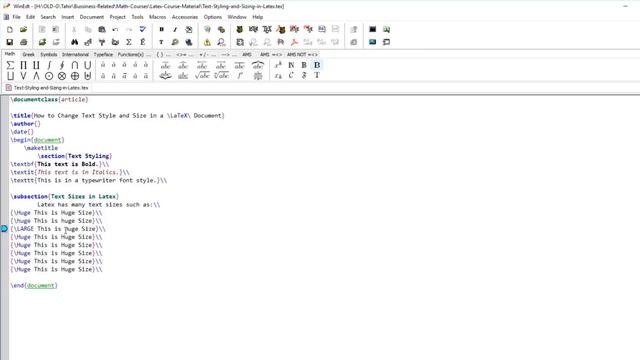The image size is (640, 360).
Task: Click the \maketitle line
Action: (x=41, y=148)
